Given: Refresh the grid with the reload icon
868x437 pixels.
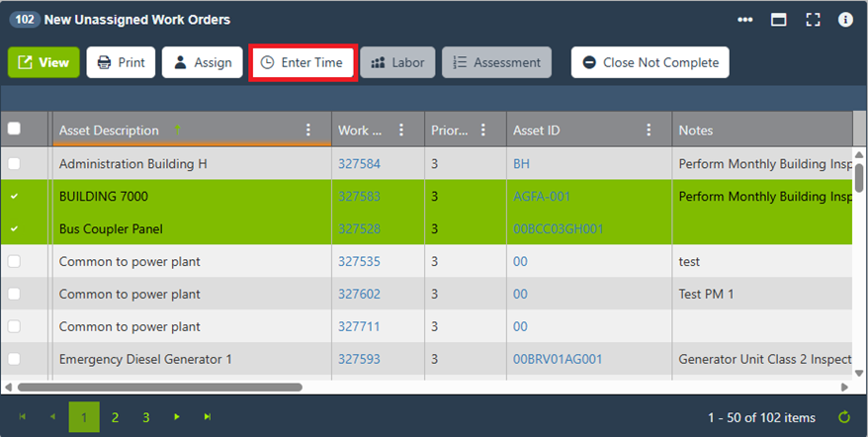Looking at the screenshot, I should point(843,417).
